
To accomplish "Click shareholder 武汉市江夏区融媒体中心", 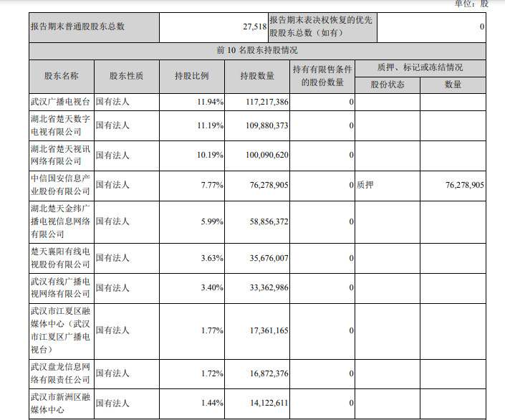I will [60, 330].
